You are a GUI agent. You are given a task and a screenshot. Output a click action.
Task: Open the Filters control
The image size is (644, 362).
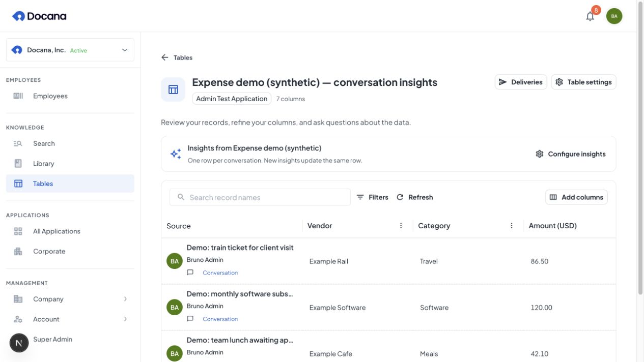tap(372, 197)
